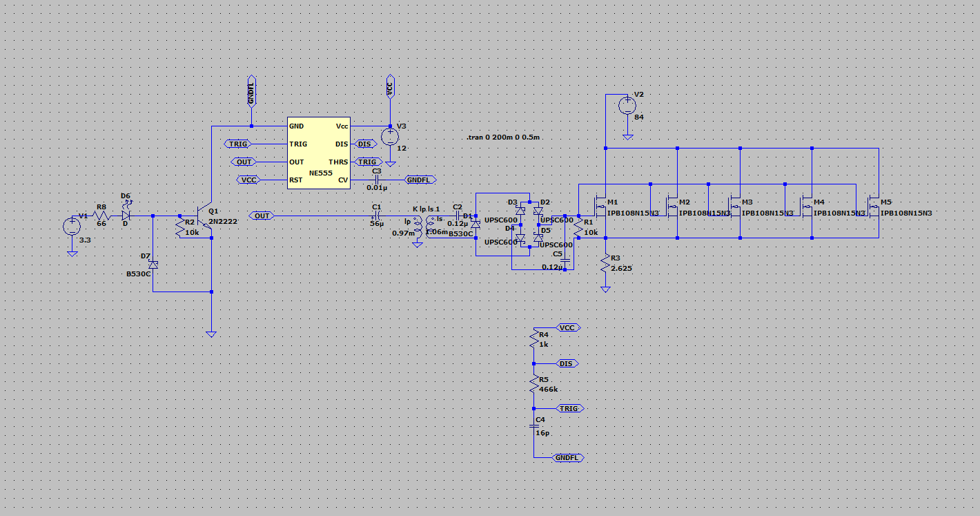Screen dimensions: 980x516
Task: Select the R2 resistor symbol
Action: (181, 226)
